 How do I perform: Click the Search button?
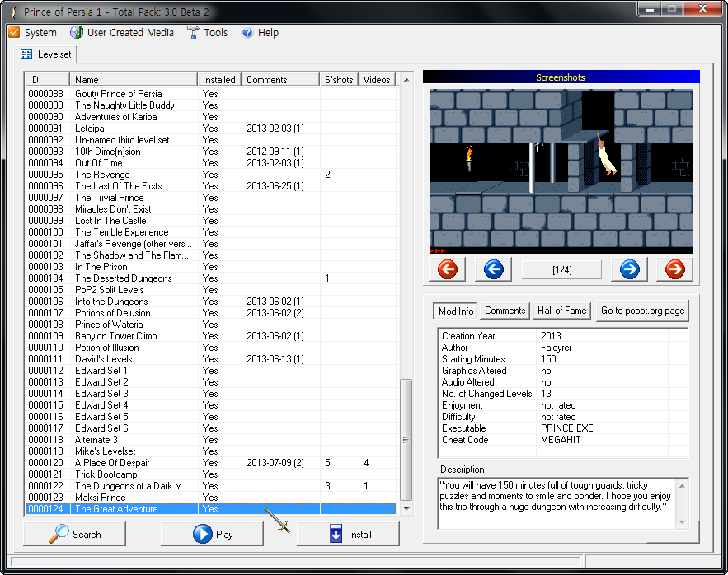74,534
